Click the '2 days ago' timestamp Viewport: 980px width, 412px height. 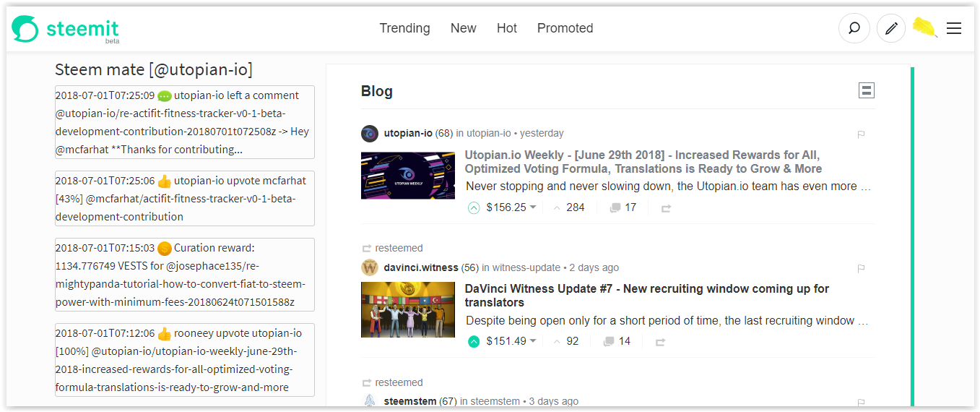[x=594, y=267]
